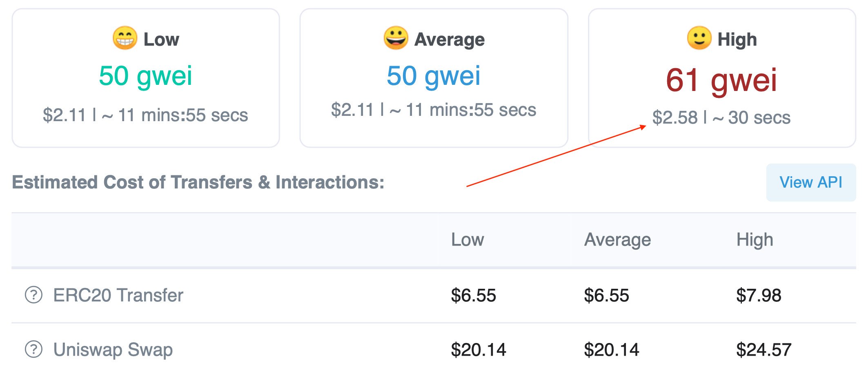Viewport: 868px width, 372px height.
Task: Click the $24.57 high Uniswap cost
Action: click(x=763, y=350)
